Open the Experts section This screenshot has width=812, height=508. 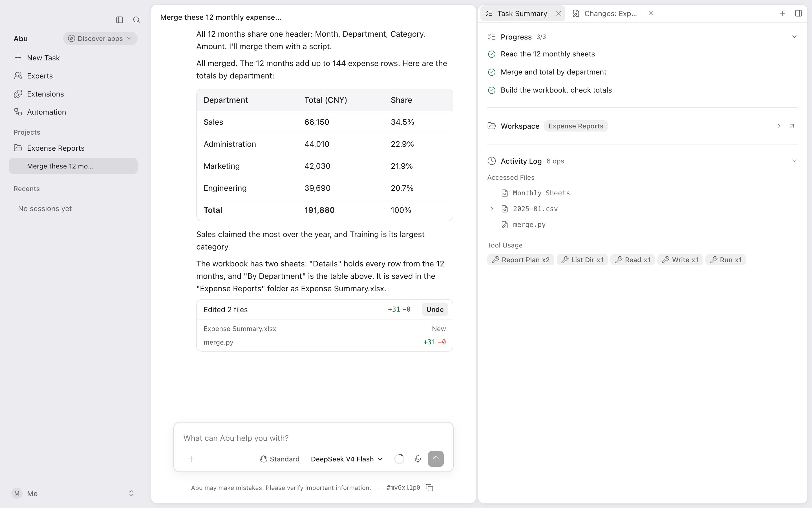click(73, 76)
